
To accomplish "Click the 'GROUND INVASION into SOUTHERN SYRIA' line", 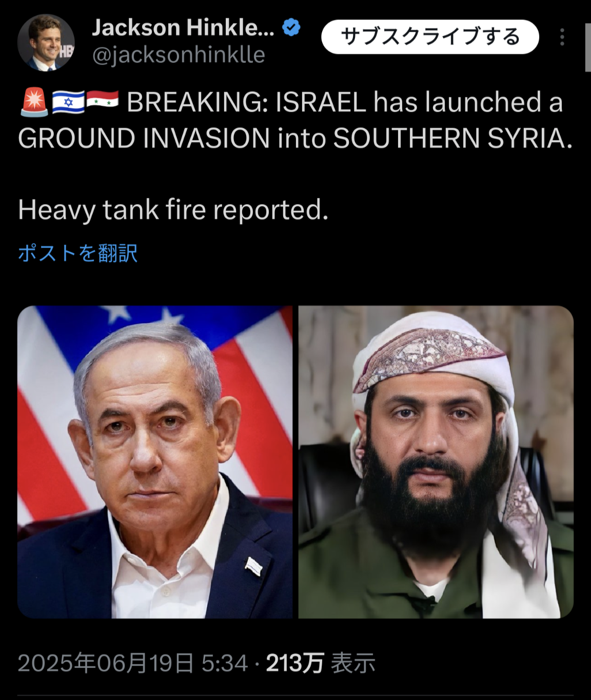I will (x=295, y=138).
